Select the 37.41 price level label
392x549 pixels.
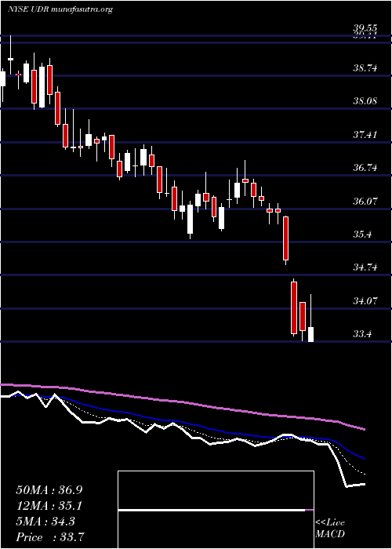pyautogui.click(x=365, y=134)
